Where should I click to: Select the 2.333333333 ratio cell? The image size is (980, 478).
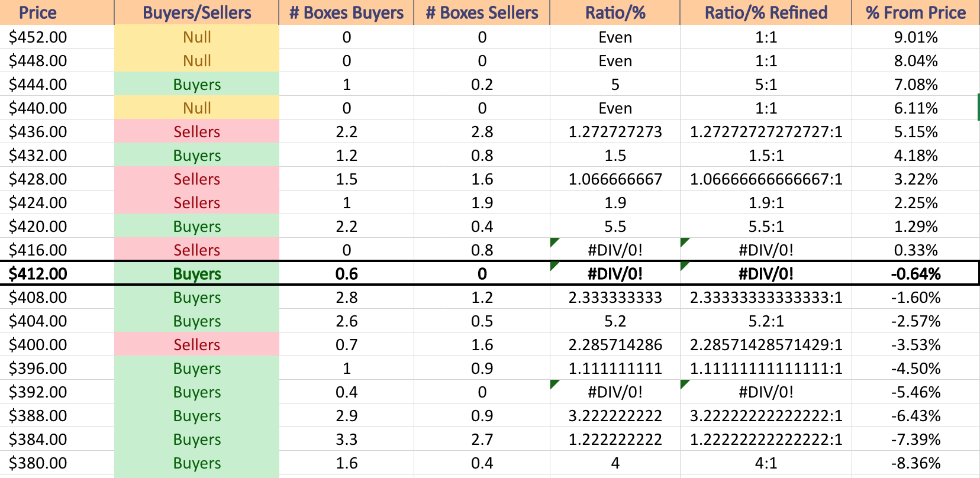[615, 297]
